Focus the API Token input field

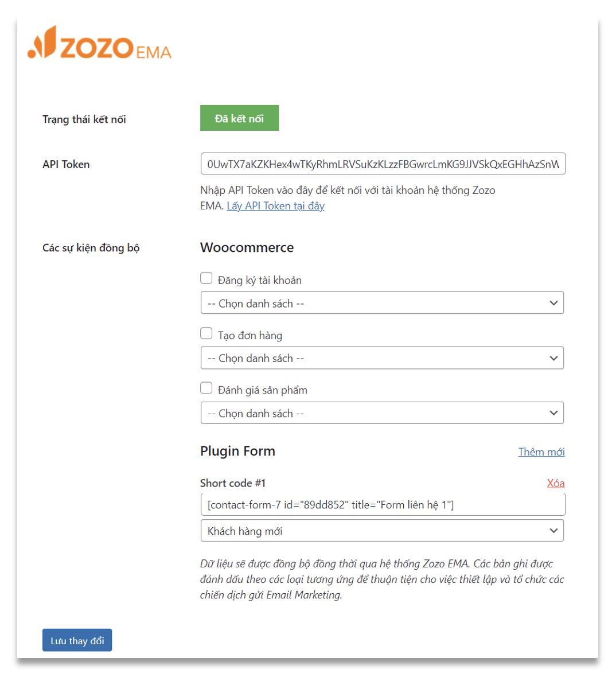383,164
